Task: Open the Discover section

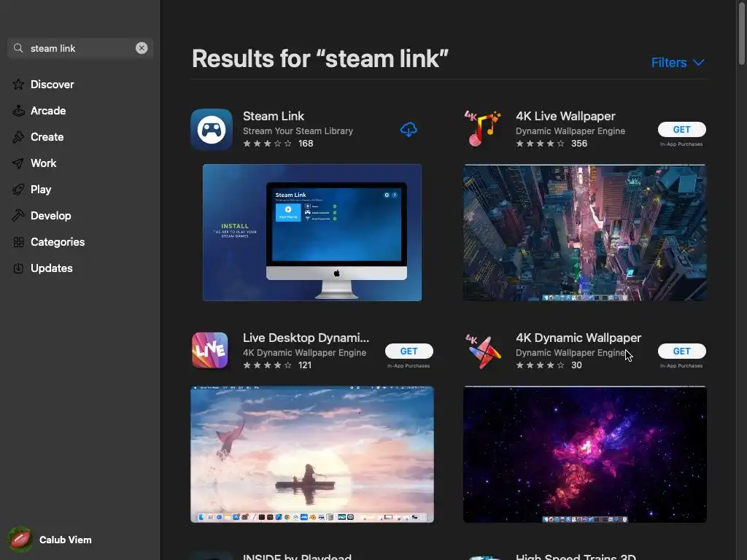Action: 53,85
